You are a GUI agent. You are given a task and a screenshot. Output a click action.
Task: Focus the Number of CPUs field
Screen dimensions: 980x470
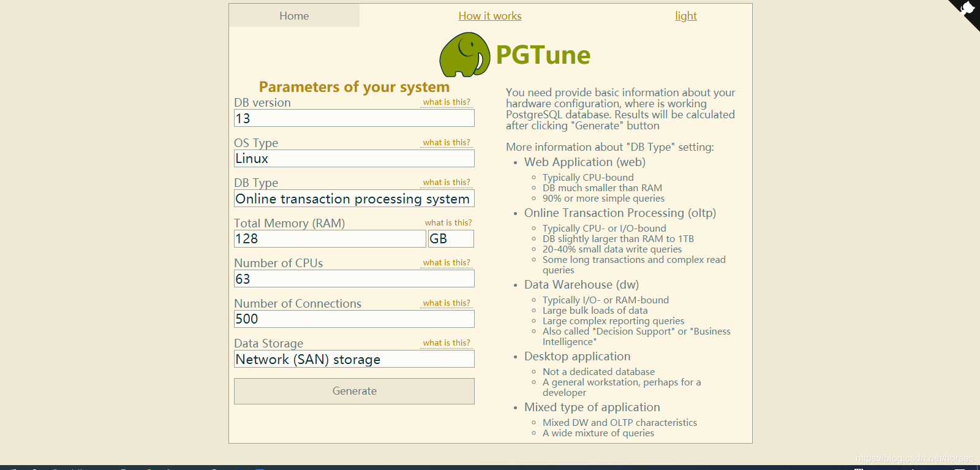354,279
